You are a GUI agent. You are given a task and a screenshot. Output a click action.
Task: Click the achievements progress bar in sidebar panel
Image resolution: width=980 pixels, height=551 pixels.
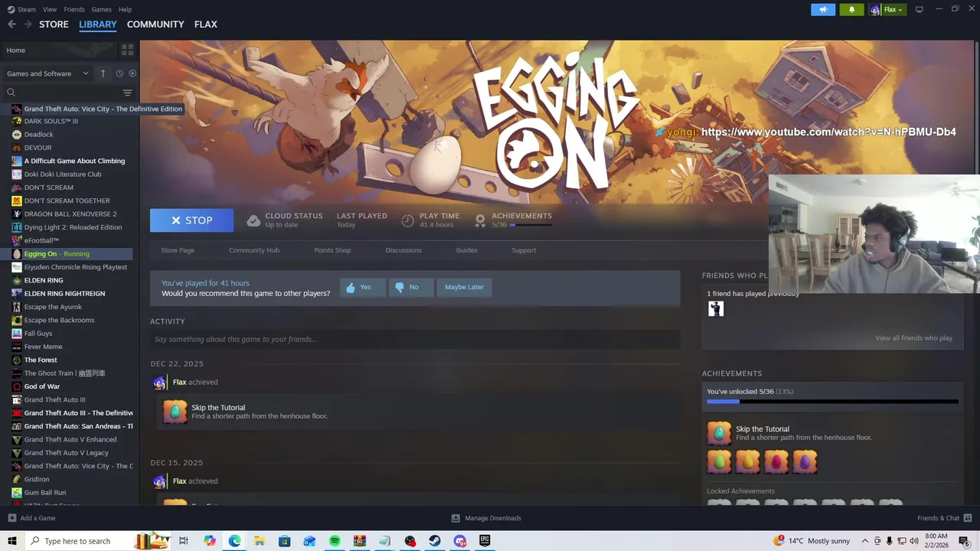click(x=832, y=401)
